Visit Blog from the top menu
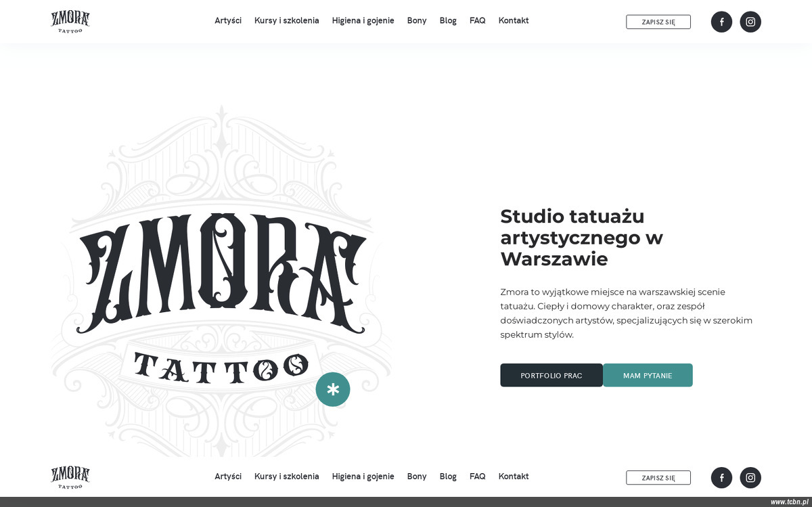Image resolution: width=812 pixels, height=507 pixels. pyautogui.click(x=448, y=20)
